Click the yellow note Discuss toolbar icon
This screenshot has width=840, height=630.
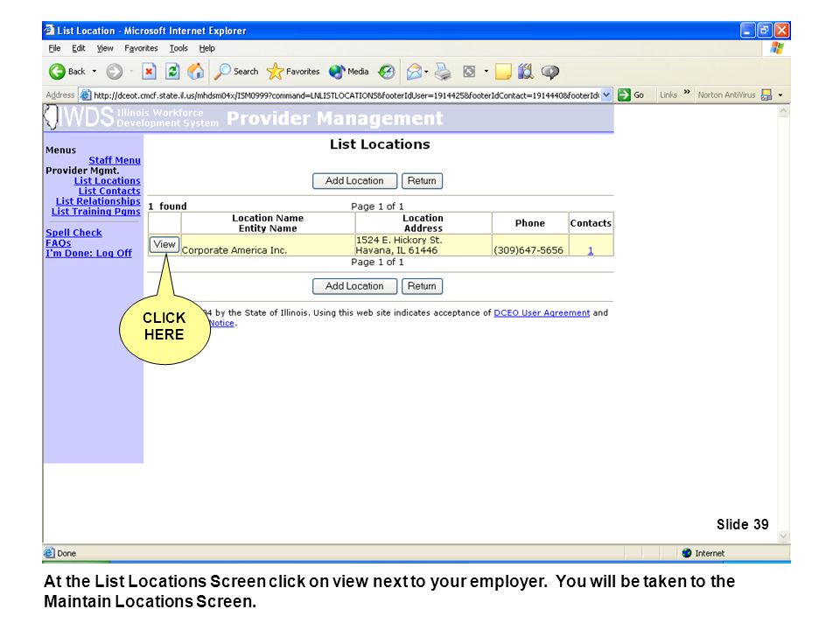click(x=503, y=71)
